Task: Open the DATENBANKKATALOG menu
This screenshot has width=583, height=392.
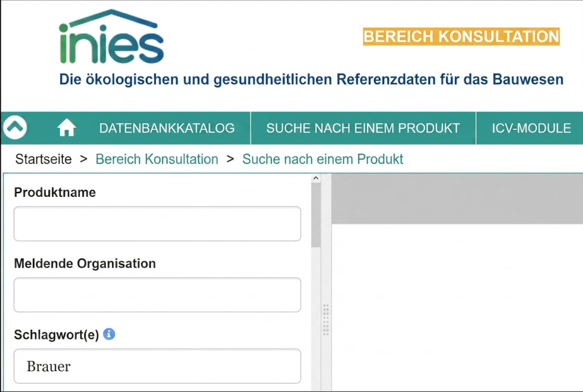Action: 167,128
